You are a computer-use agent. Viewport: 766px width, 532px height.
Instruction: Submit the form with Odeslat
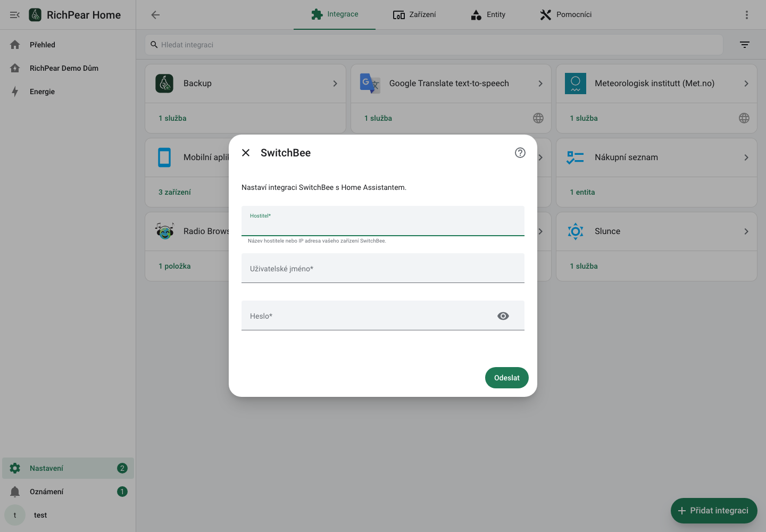[x=507, y=378]
